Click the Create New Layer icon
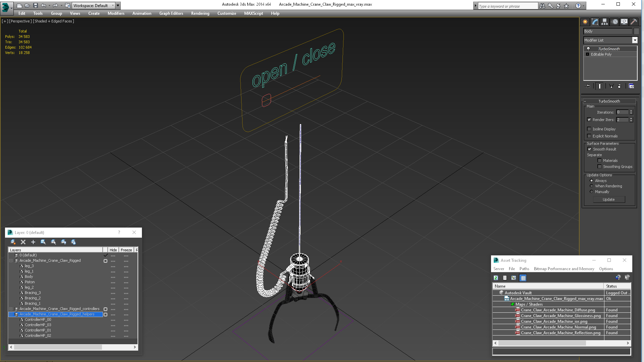This screenshot has width=644, height=362. pos(13,242)
